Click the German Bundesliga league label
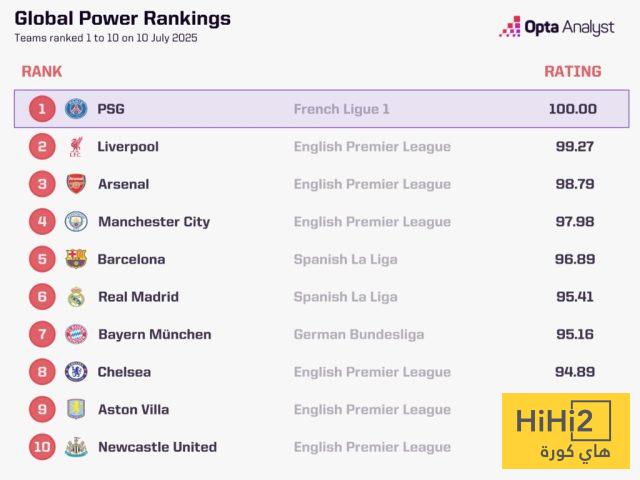The height and width of the screenshot is (480, 640). pyautogui.click(x=358, y=334)
